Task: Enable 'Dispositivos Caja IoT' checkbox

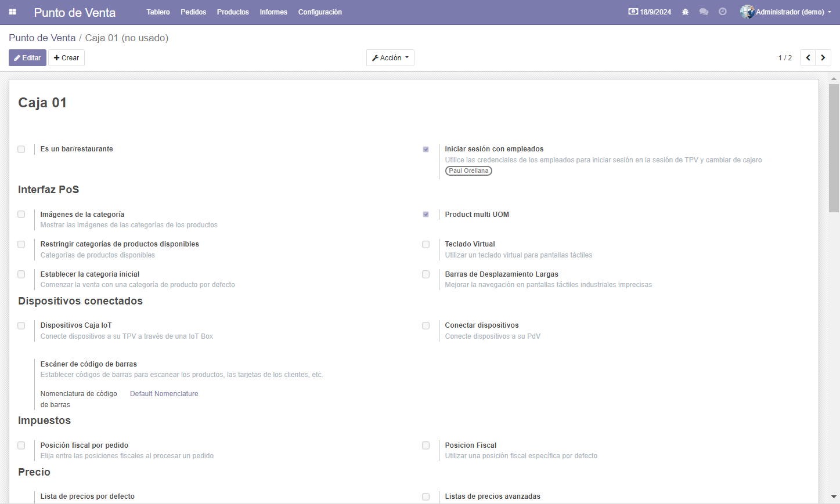Action: click(x=21, y=326)
